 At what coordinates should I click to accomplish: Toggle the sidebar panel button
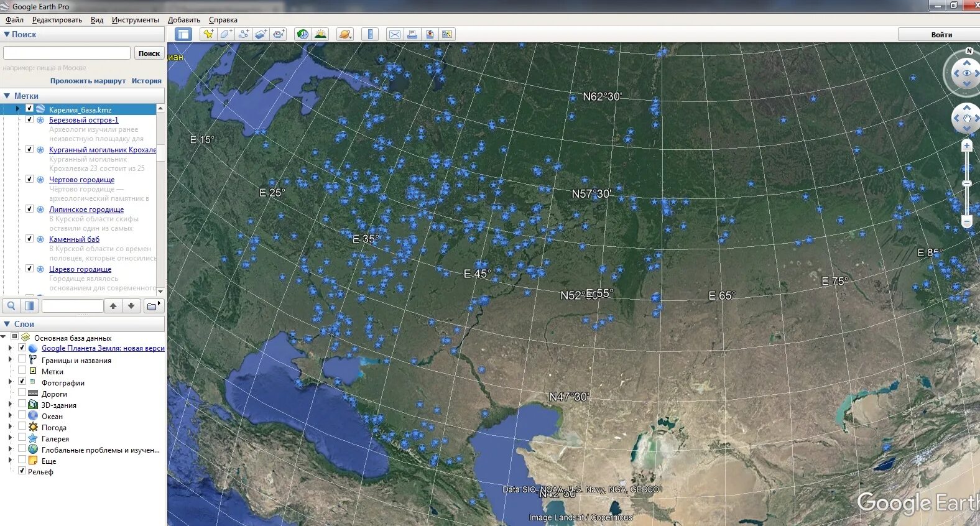tap(183, 34)
